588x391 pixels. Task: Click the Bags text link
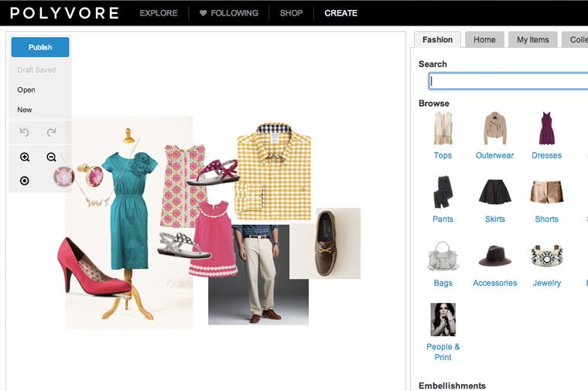(x=443, y=283)
